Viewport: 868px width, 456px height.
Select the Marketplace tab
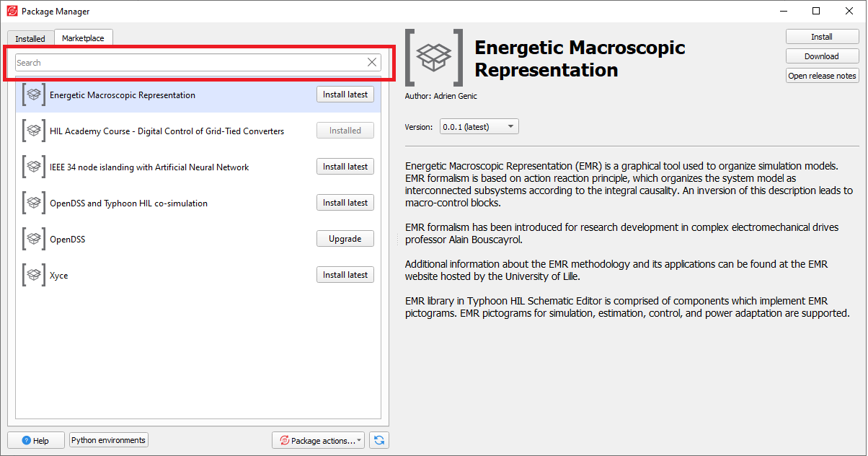83,38
